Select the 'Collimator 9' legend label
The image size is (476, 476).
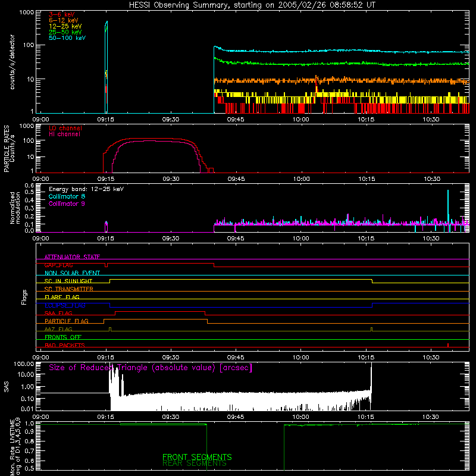[67, 203]
